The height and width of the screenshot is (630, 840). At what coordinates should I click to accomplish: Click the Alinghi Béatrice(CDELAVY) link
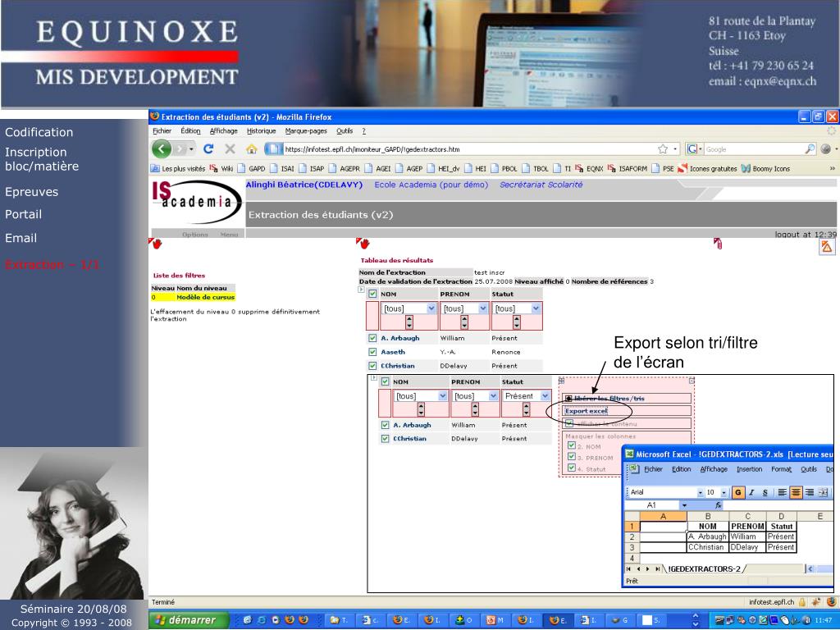coord(304,185)
